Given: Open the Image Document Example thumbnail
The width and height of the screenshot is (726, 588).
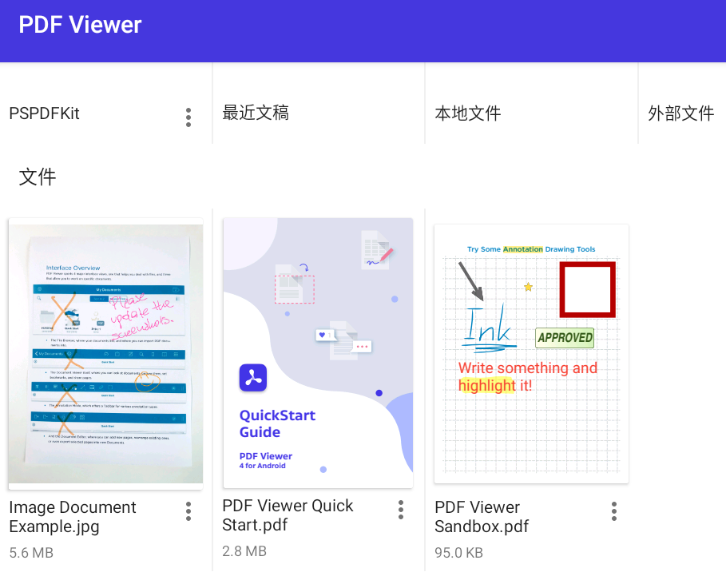Looking at the screenshot, I should [105, 354].
